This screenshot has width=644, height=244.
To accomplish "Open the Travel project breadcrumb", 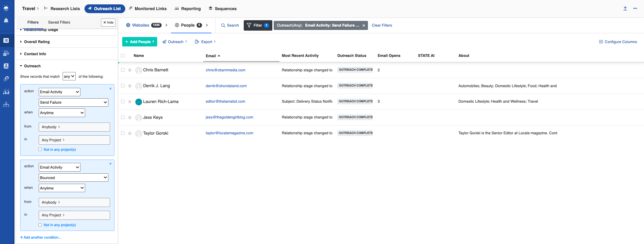I will [x=30, y=9].
